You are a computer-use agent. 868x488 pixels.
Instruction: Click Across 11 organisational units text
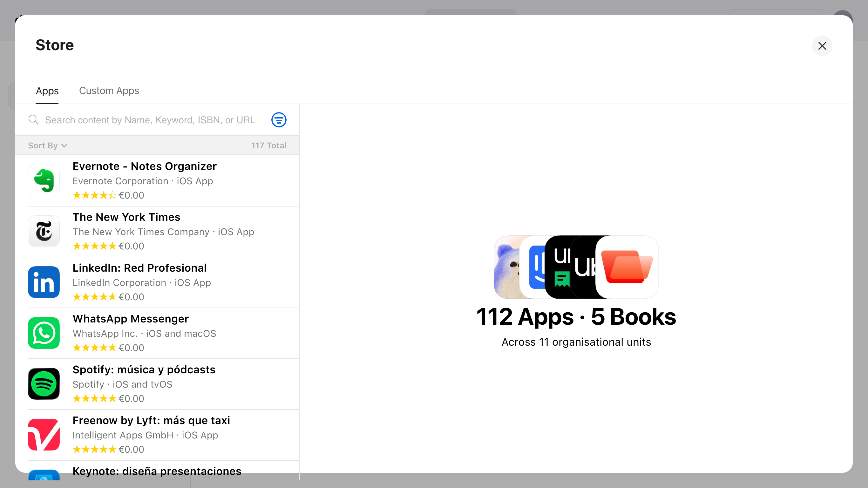[x=576, y=342]
